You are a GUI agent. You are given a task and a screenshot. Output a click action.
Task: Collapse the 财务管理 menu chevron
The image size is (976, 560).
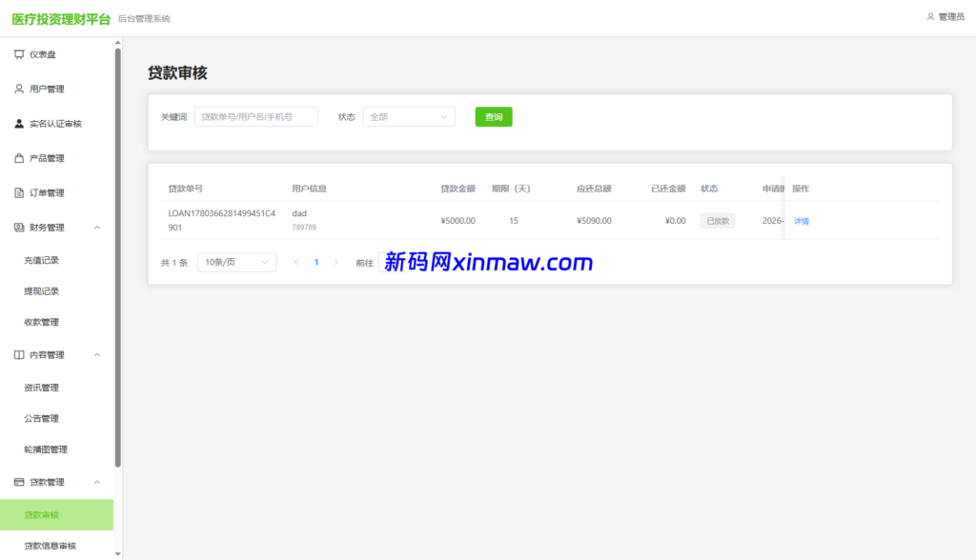click(x=97, y=228)
